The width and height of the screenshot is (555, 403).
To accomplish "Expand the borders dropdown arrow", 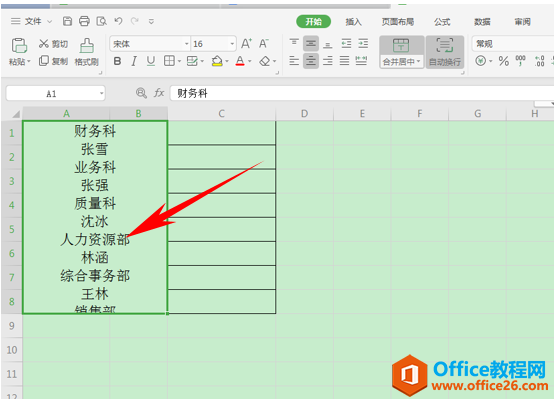I will coord(179,62).
